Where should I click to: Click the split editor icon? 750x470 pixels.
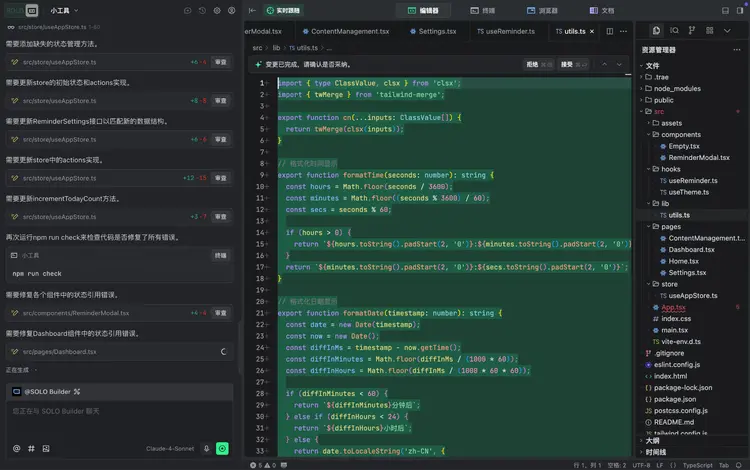point(610,32)
